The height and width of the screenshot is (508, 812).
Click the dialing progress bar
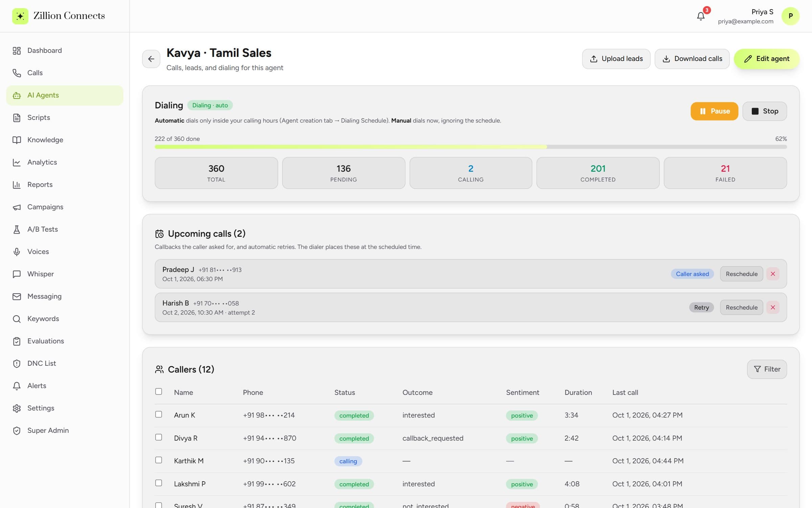(471, 147)
